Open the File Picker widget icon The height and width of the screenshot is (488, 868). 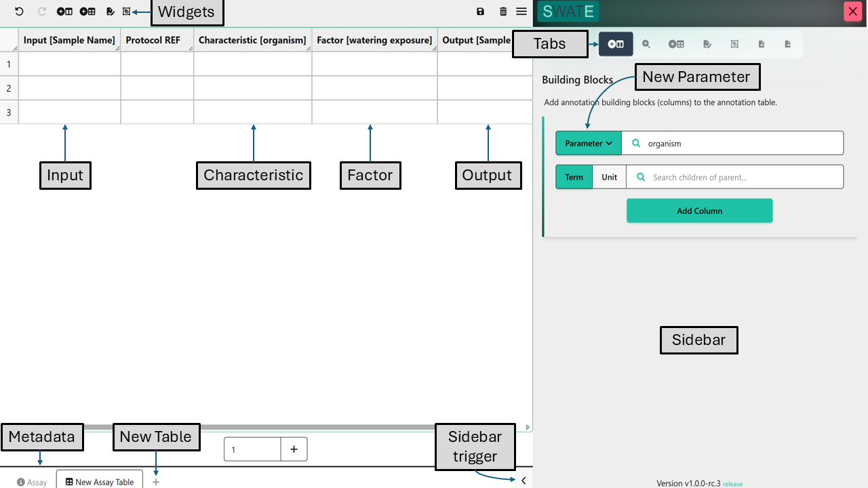(110, 12)
